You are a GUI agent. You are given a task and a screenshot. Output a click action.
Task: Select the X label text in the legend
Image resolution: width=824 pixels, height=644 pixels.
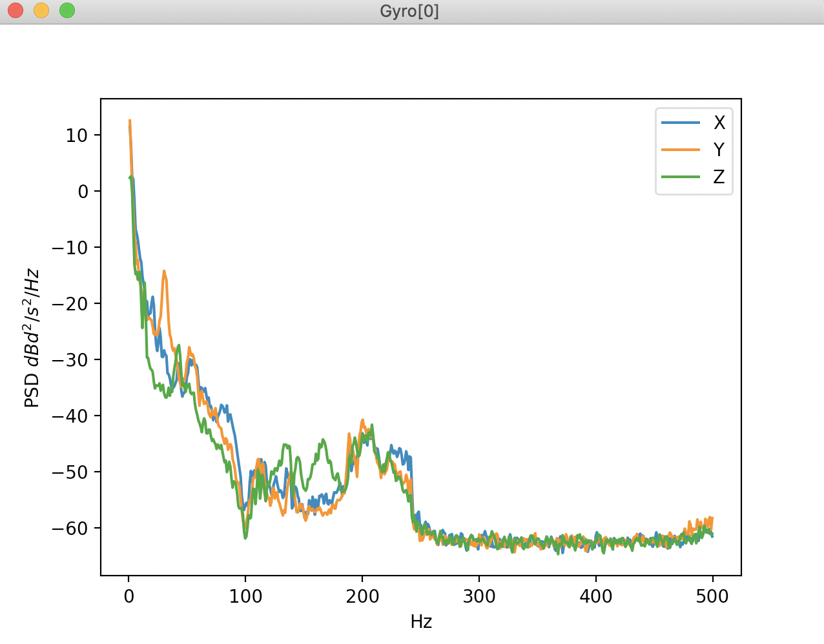coord(719,123)
